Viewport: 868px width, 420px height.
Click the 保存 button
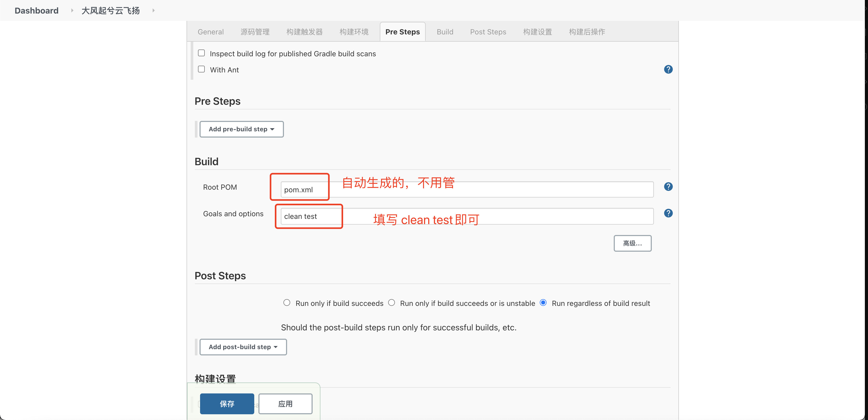[227, 404]
